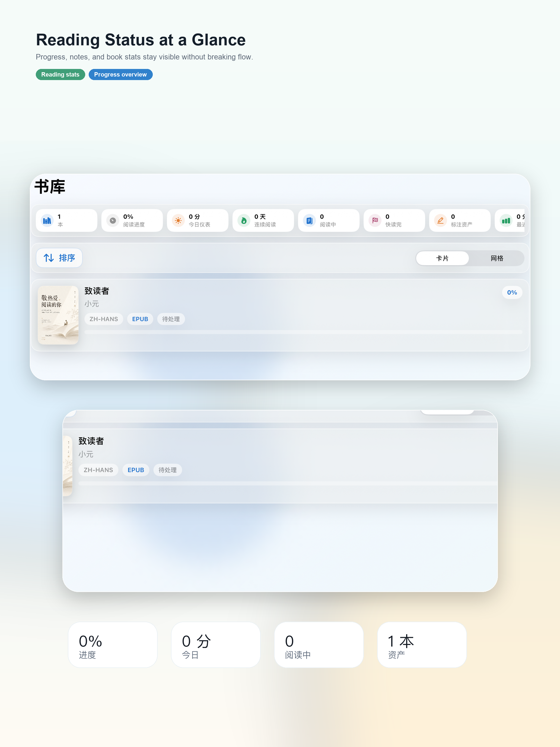Click the sun icon for 今日仪表
The height and width of the screenshot is (747, 560).
pos(178,220)
